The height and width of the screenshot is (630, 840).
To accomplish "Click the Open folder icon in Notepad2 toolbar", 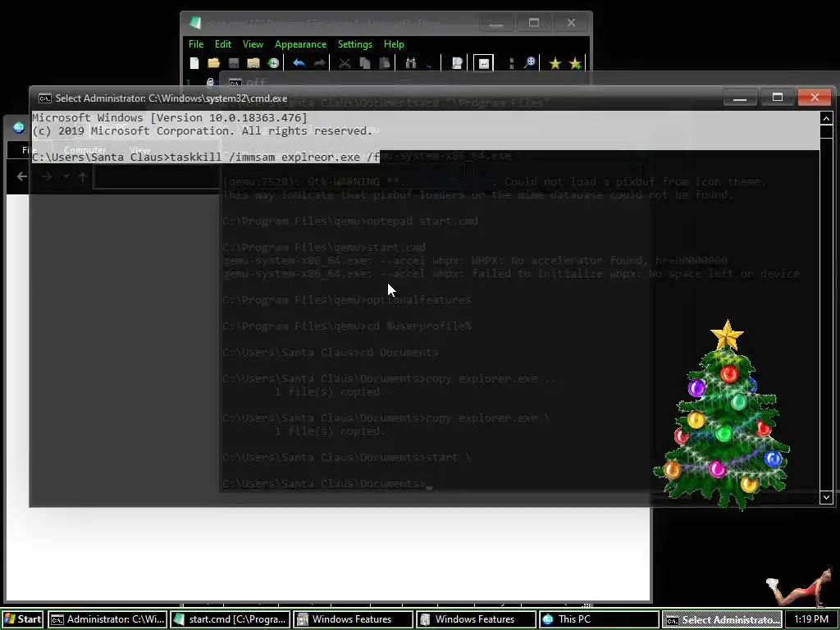I will click(x=214, y=63).
